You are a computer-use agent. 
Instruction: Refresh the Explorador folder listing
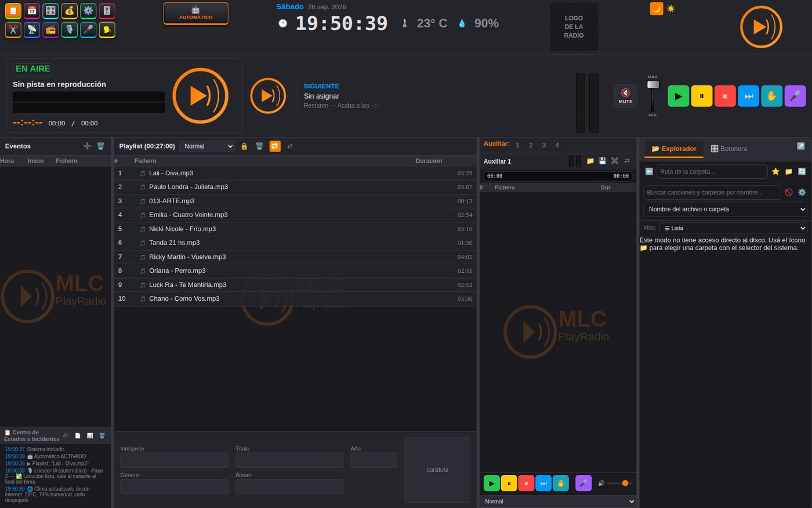click(x=802, y=171)
